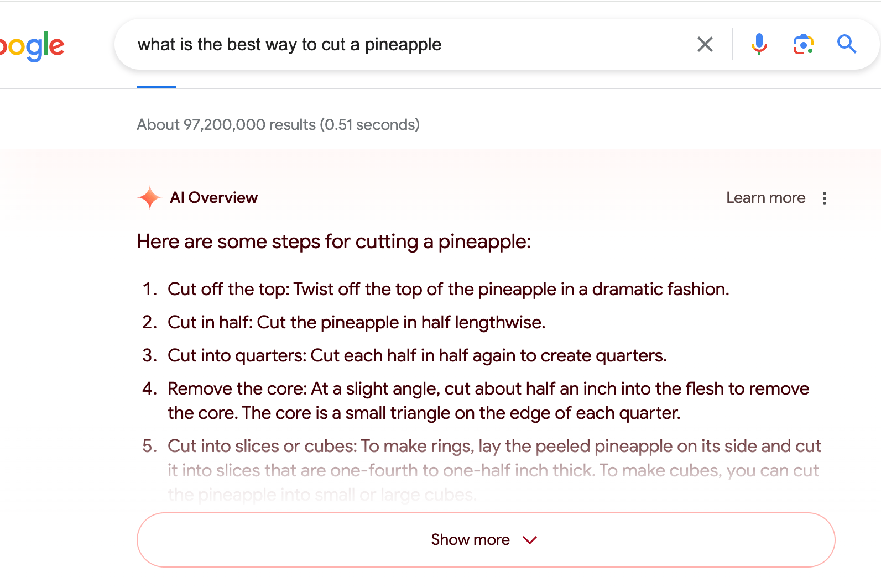Click step 3 'Cut into quarters'
The image size is (881, 588).
[x=417, y=356]
